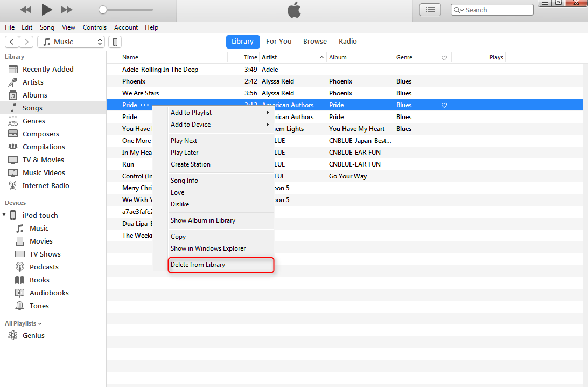Image resolution: width=588 pixels, height=387 pixels.
Task: Open the list view Up Next icon
Action: click(430, 10)
